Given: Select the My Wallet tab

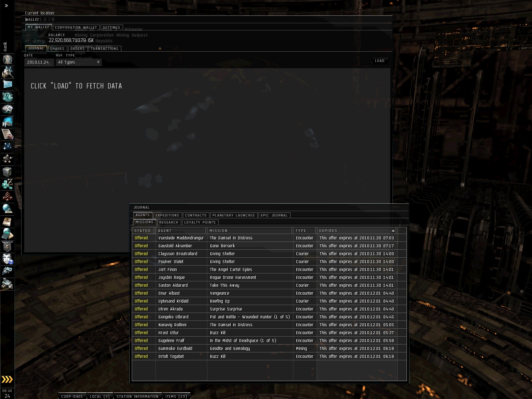Looking at the screenshot, I should click(38, 27).
